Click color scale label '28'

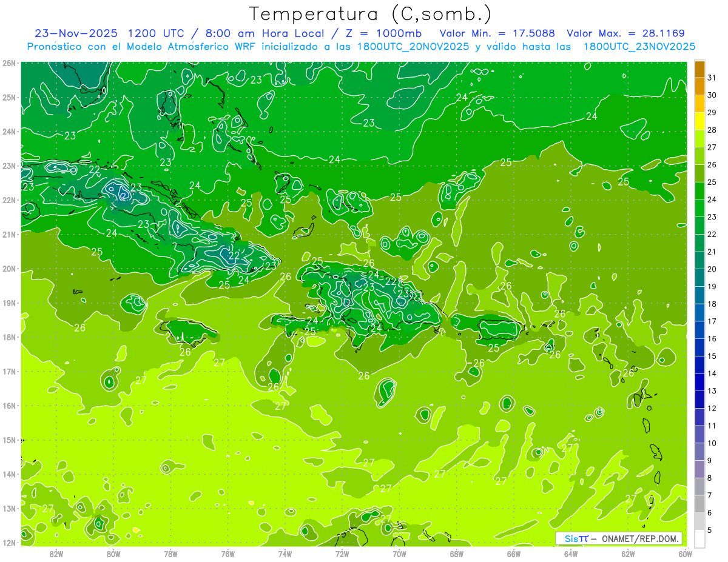(712, 130)
